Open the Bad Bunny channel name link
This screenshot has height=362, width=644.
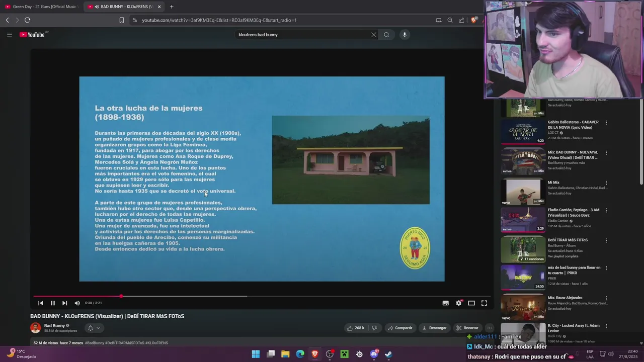(54, 326)
